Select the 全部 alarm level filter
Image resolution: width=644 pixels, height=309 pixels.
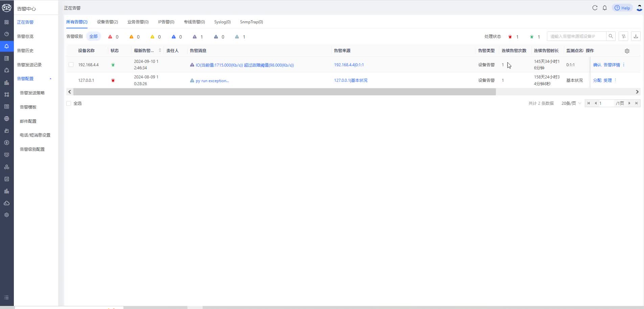coord(93,37)
